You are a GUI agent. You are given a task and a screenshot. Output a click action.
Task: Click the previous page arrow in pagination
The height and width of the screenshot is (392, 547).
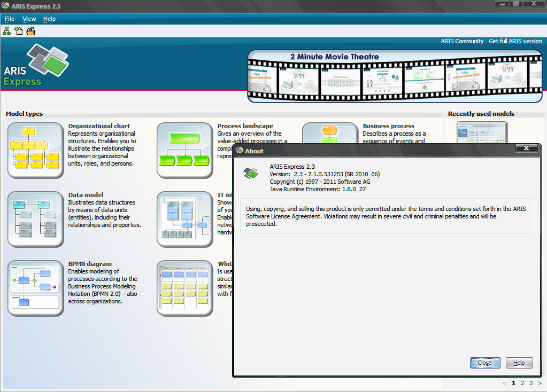point(504,383)
